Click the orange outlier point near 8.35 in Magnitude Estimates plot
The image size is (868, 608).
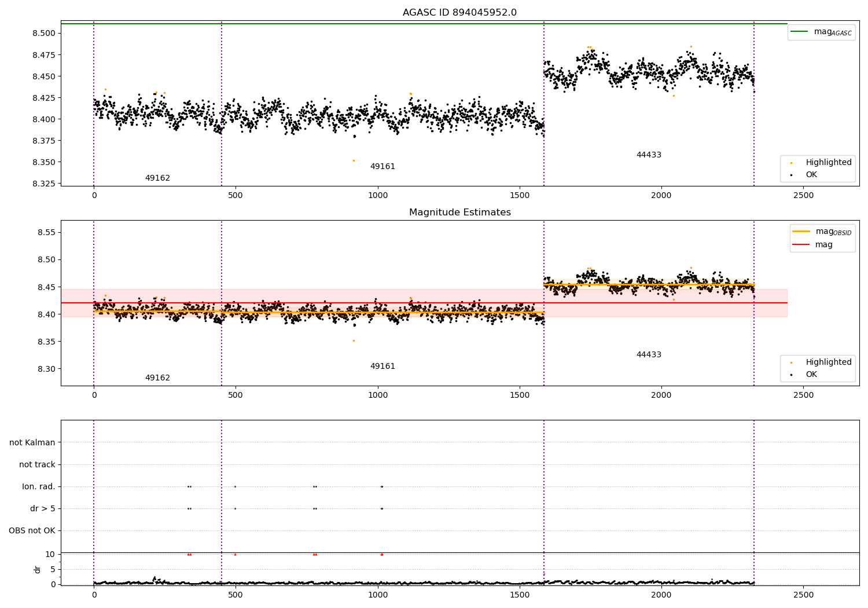(x=354, y=340)
